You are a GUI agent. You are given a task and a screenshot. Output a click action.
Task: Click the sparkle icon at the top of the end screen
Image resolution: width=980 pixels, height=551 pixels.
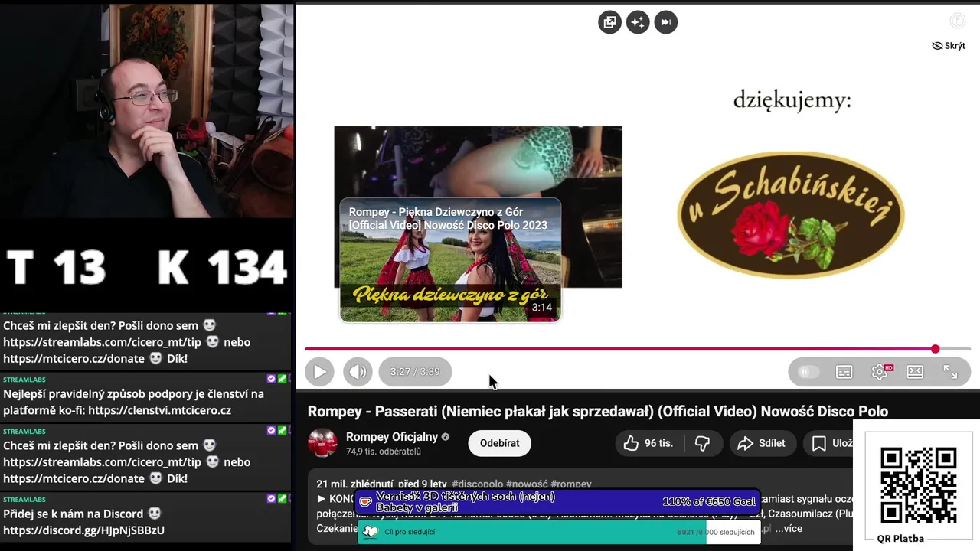point(638,22)
